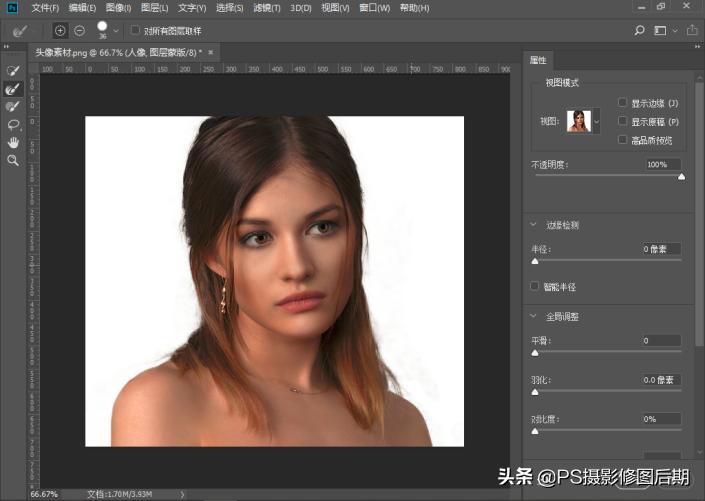Select the Refine Edge Brush tool
This screenshot has height=501, width=705.
[13, 89]
